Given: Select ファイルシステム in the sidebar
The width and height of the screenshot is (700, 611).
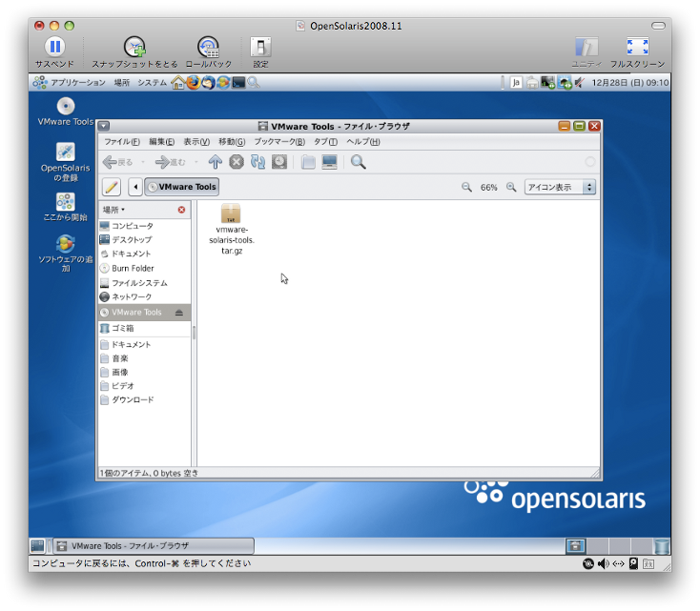Looking at the screenshot, I should (x=144, y=283).
